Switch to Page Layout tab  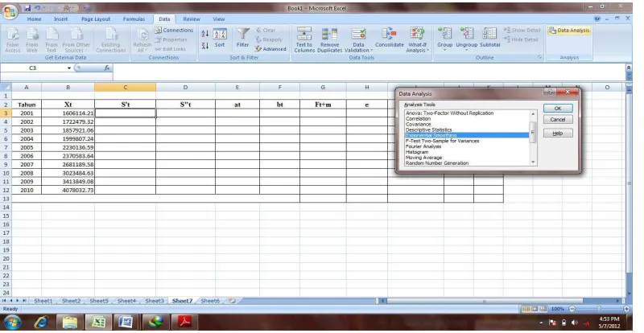pyautogui.click(x=96, y=18)
